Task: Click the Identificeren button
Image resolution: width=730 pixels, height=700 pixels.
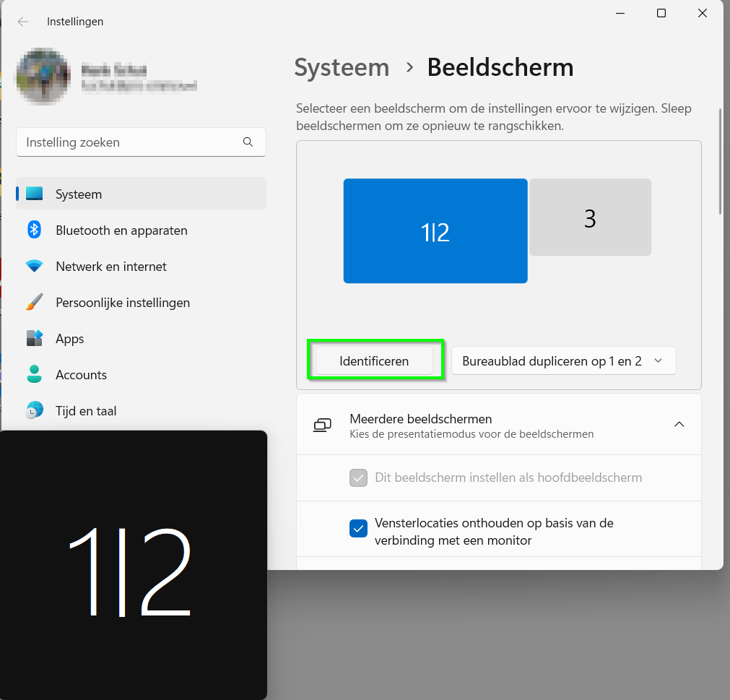Action: [374, 361]
